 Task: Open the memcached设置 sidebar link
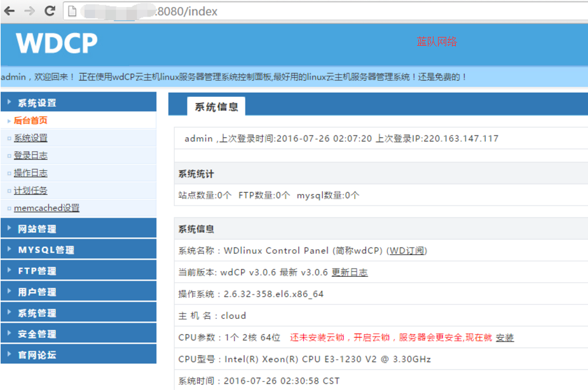(46, 208)
